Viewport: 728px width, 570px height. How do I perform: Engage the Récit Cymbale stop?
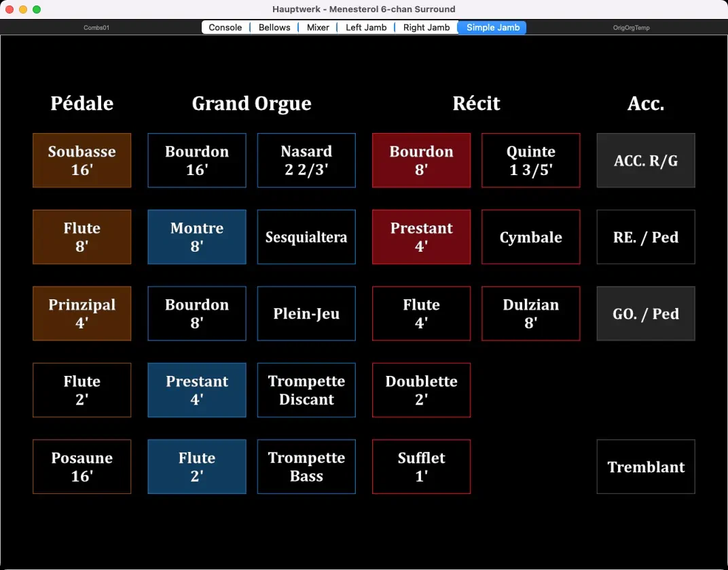click(x=531, y=237)
